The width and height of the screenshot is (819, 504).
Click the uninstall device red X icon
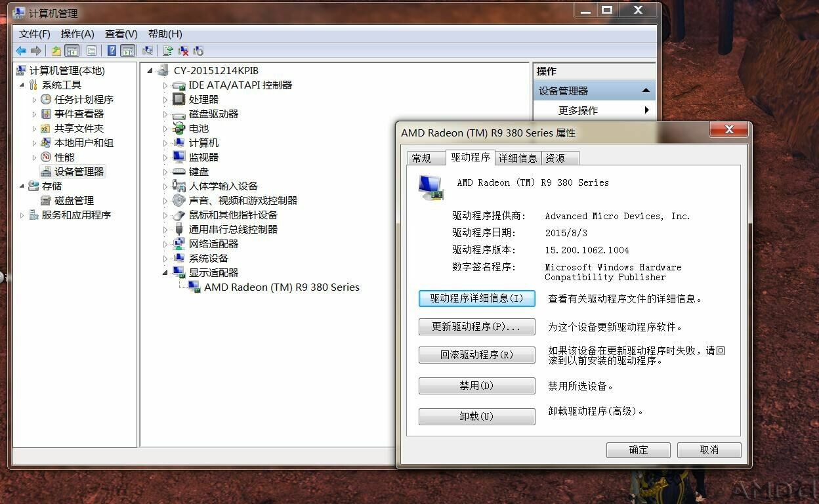183,51
